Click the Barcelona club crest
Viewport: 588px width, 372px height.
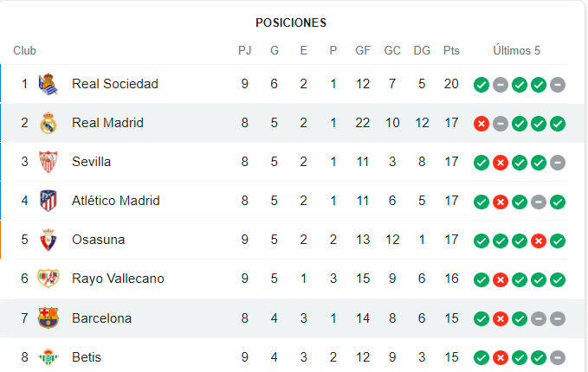[x=48, y=318]
